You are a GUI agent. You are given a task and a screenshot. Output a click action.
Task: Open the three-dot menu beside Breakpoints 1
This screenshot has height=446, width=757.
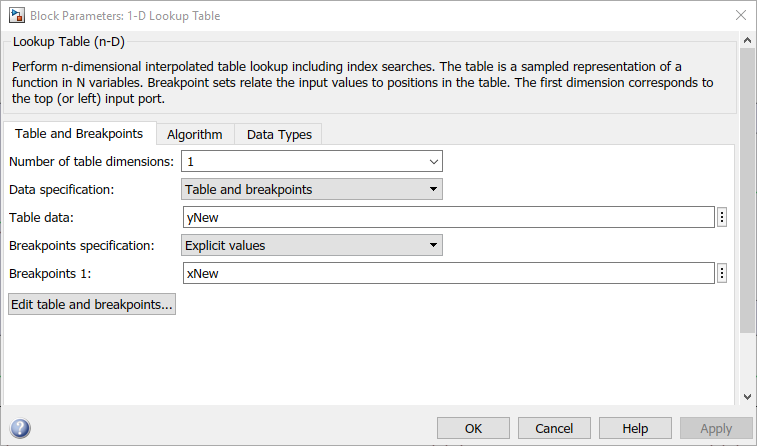click(x=722, y=273)
